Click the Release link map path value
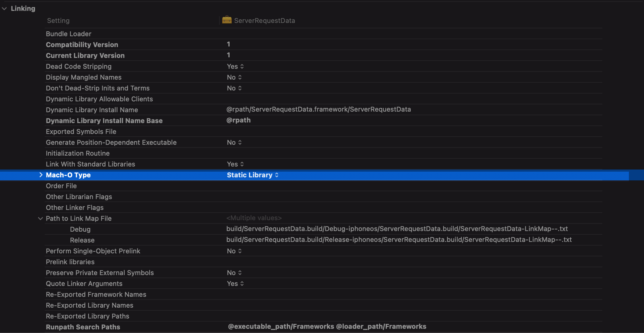The width and height of the screenshot is (644, 333). point(399,240)
